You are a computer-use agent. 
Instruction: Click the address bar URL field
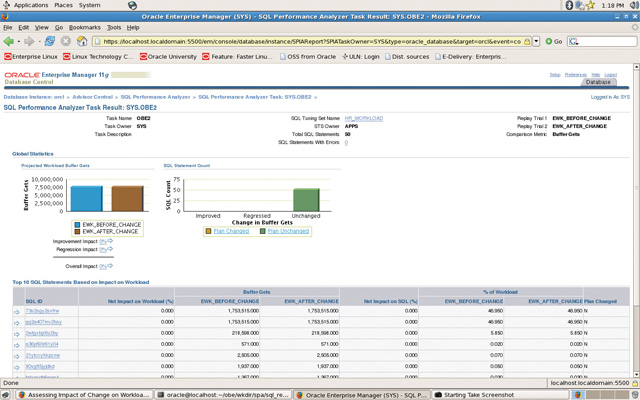point(310,41)
